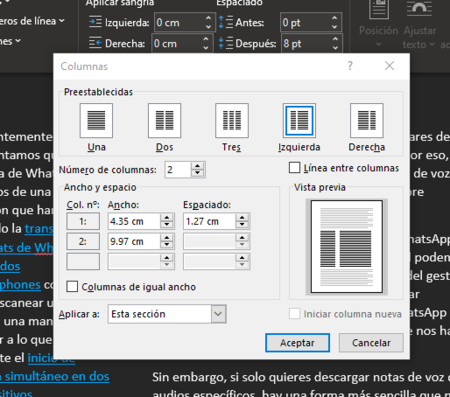The height and width of the screenshot is (397, 450).
Task: Click column 1 Ancho field 4.35 cm
Action: (134, 221)
